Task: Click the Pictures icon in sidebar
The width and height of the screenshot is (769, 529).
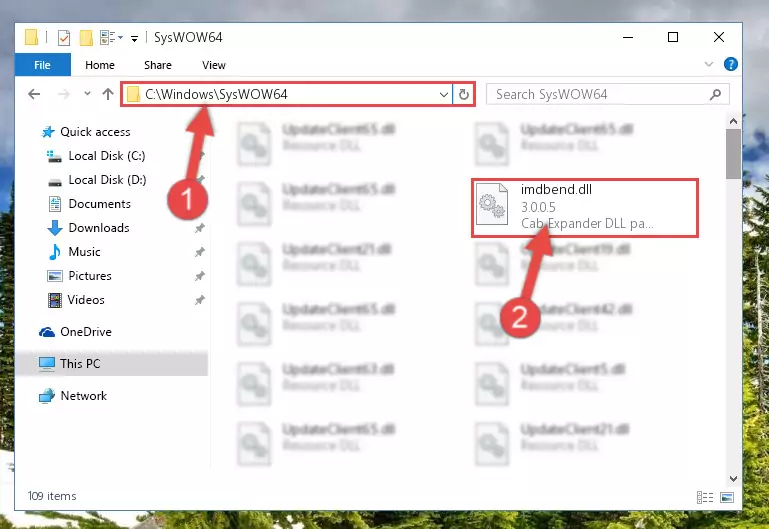Action: 55,276
